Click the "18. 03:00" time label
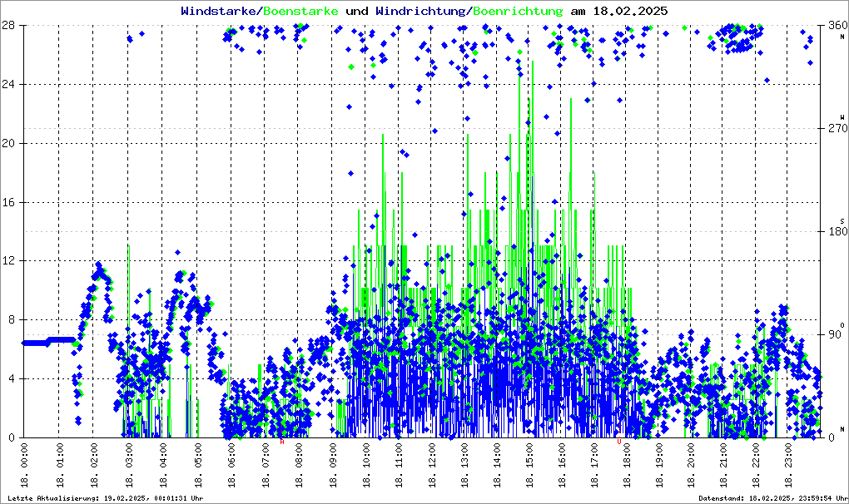849x504 pixels. [129, 466]
